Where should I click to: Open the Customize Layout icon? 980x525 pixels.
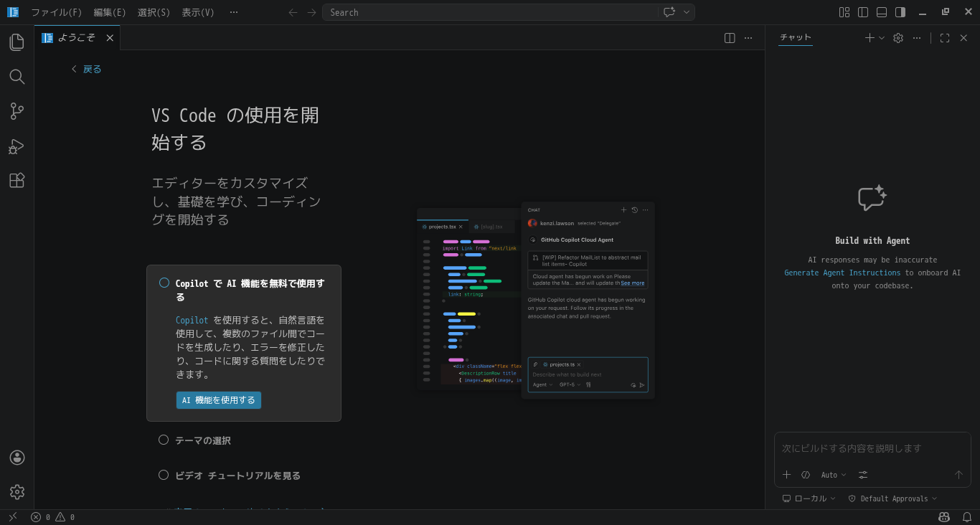point(844,12)
